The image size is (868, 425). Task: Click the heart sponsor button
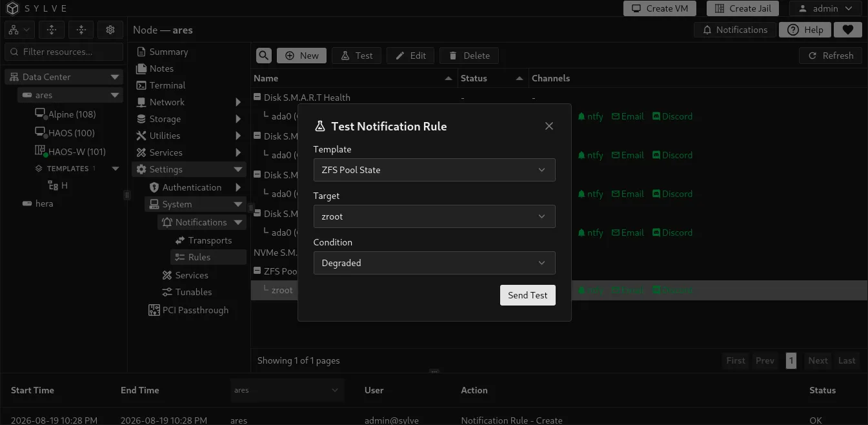[848, 30]
